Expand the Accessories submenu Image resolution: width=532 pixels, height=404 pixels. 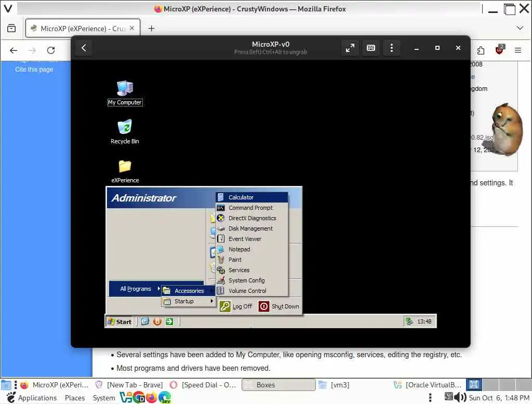click(x=188, y=291)
